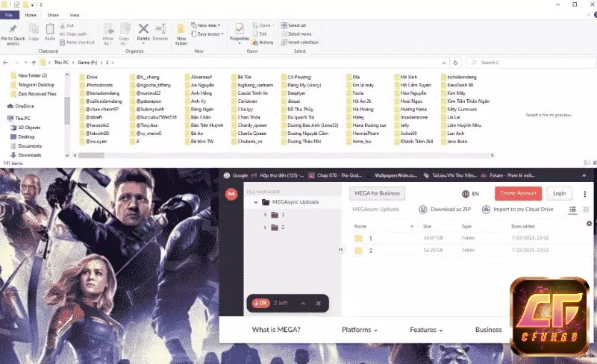Click Business link on MEGA page
This screenshot has height=364, width=597.
[x=489, y=330]
